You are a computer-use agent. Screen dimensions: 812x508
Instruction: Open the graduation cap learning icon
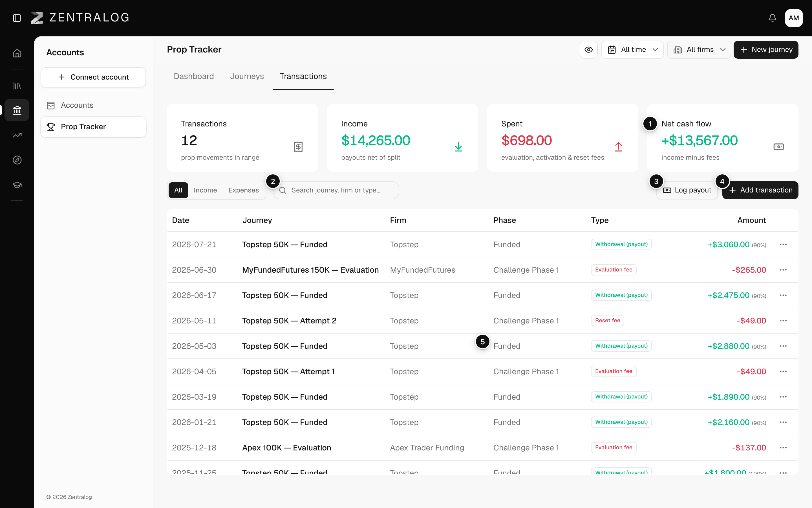17,185
